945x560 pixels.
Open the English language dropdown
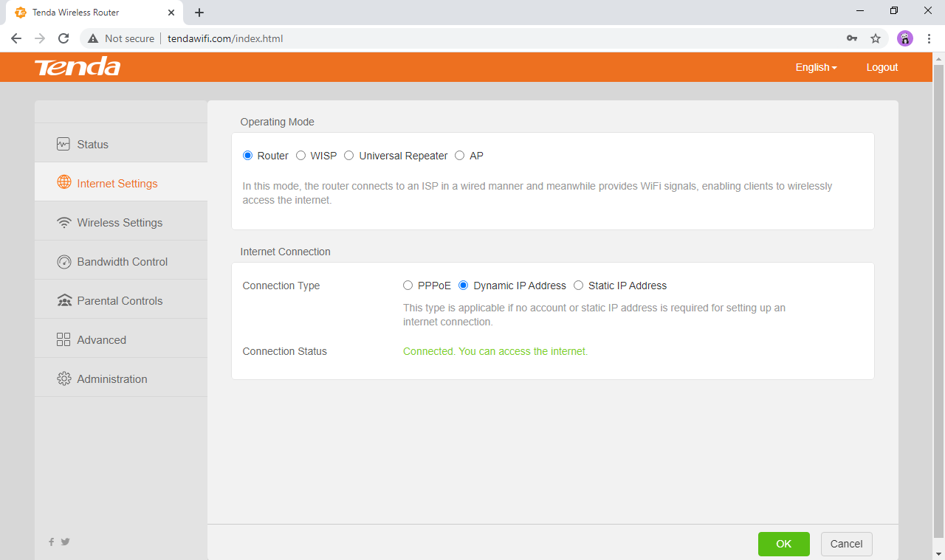pyautogui.click(x=816, y=67)
